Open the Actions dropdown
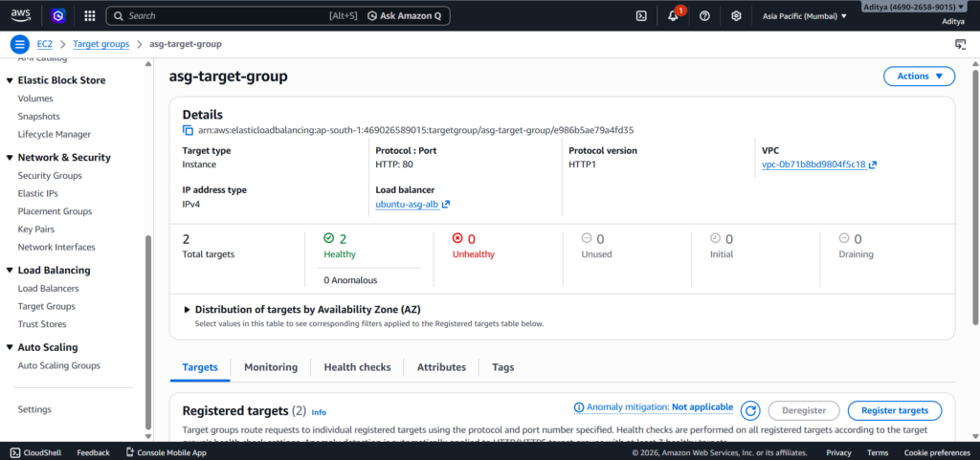Image resolution: width=980 pixels, height=460 pixels. [919, 77]
